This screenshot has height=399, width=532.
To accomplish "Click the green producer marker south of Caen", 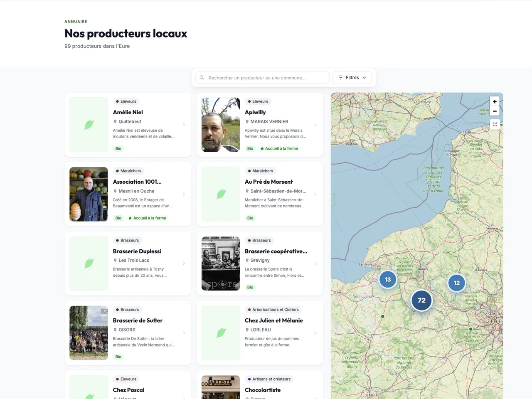I will [x=383, y=316].
